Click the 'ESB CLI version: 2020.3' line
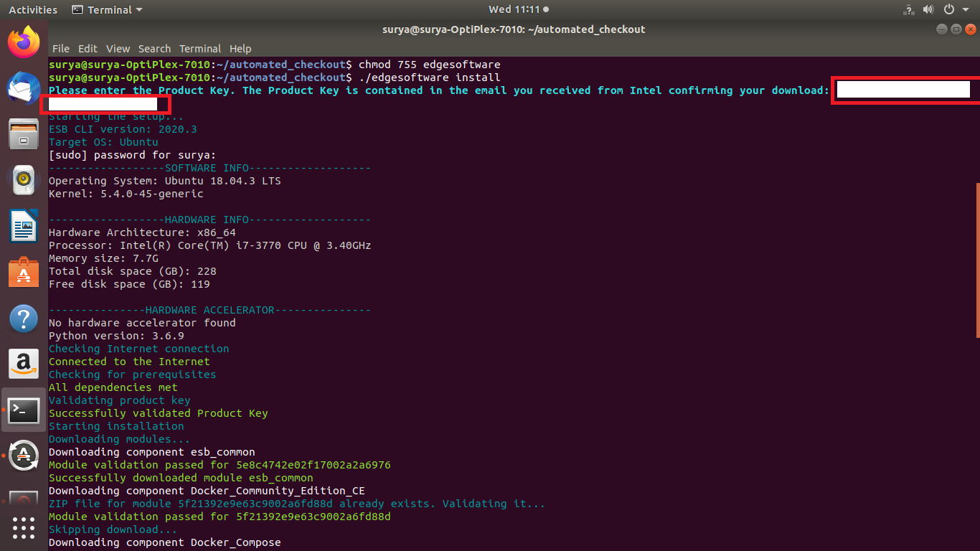980x551 pixels. tap(123, 129)
